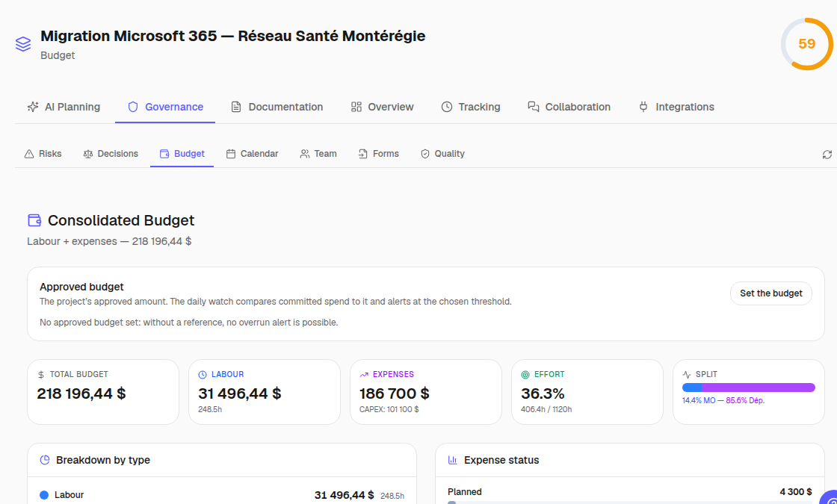This screenshot has height=504, width=837.
Task: Click the wallet icon of Budget sub-tab
Action: pos(164,154)
